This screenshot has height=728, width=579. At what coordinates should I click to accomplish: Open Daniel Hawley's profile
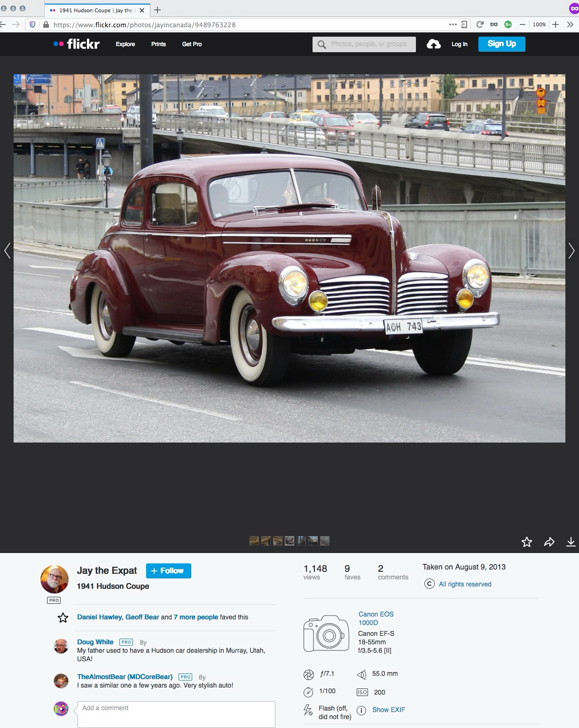(99, 617)
